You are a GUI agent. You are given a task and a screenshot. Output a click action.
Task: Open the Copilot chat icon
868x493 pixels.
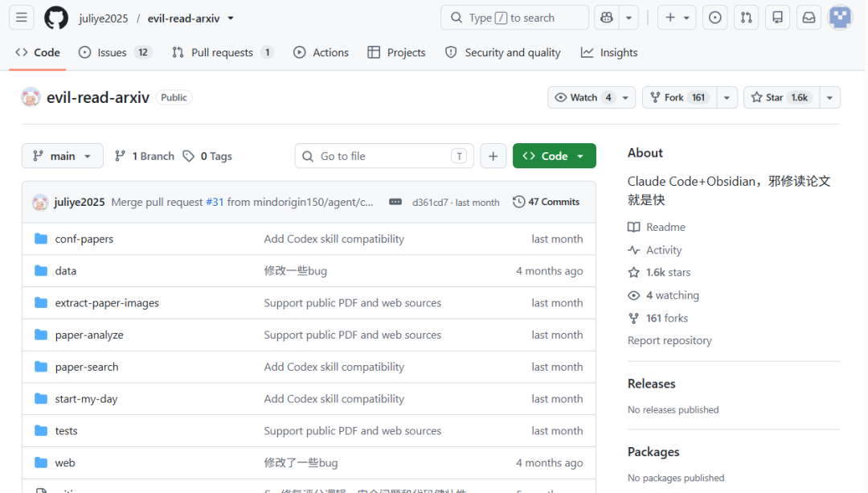[607, 18]
